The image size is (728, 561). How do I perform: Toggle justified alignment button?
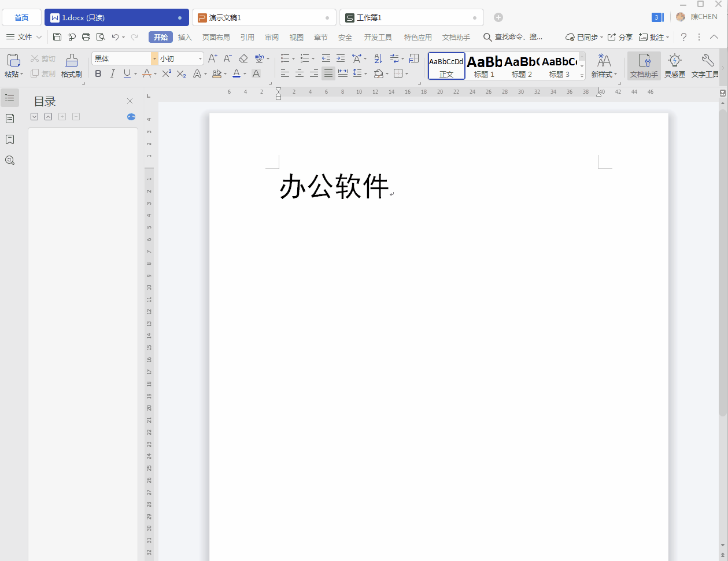[x=328, y=73]
